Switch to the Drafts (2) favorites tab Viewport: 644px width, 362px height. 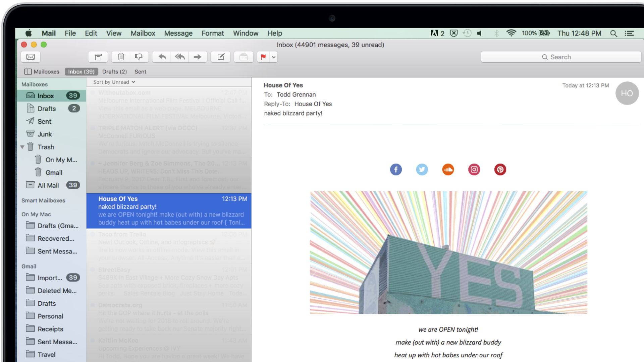click(114, 72)
